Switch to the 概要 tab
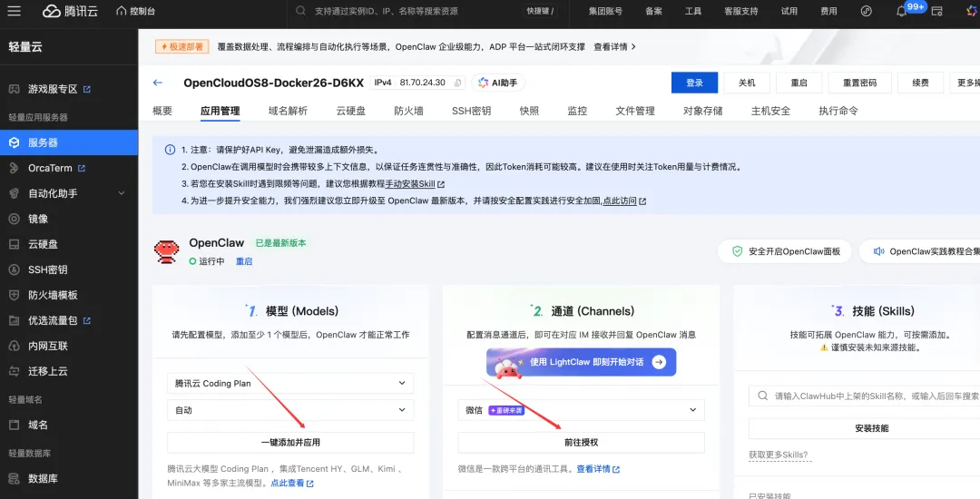980x499 pixels. [162, 111]
